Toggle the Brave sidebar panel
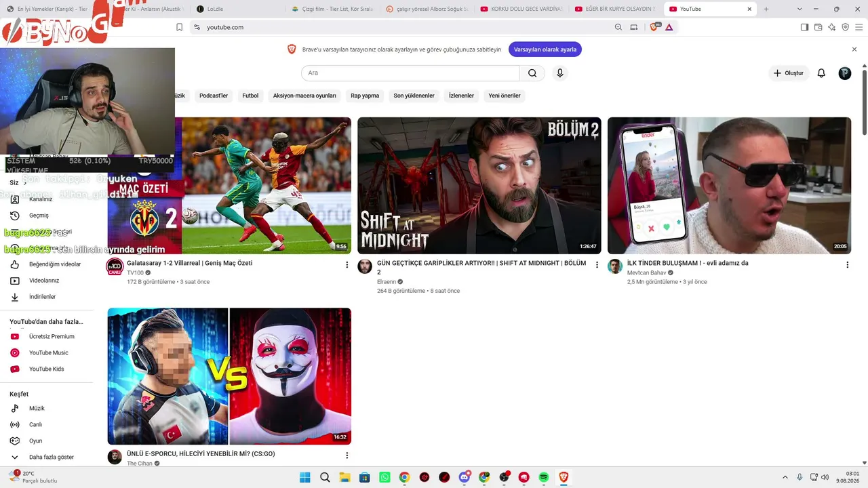868x488 pixels. point(804,27)
